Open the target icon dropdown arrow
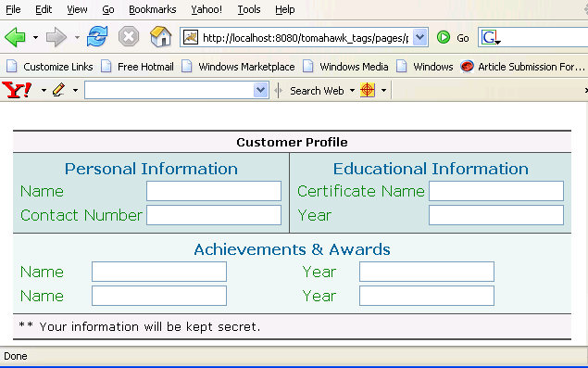The width and height of the screenshot is (588, 368). click(383, 90)
